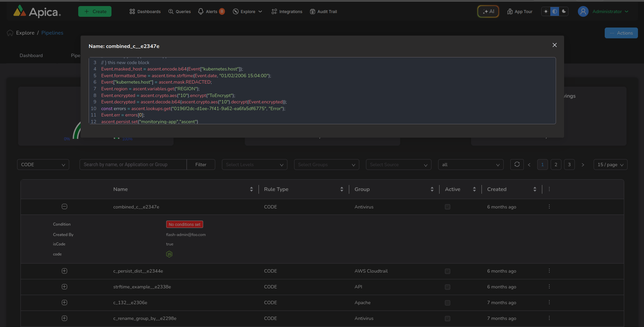Open the CODE rule type dropdown
Image resolution: width=644 pixels, height=327 pixels.
point(43,165)
